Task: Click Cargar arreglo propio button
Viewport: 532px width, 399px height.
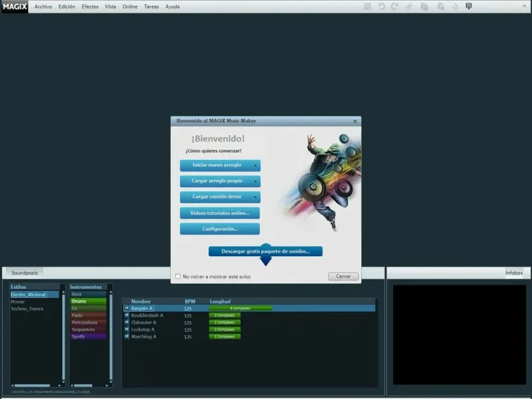Action: click(x=220, y=181)
